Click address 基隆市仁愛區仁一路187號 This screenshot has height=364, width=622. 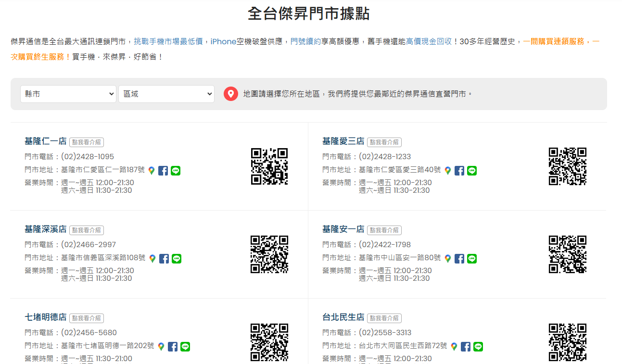click(x=103, y=170)
